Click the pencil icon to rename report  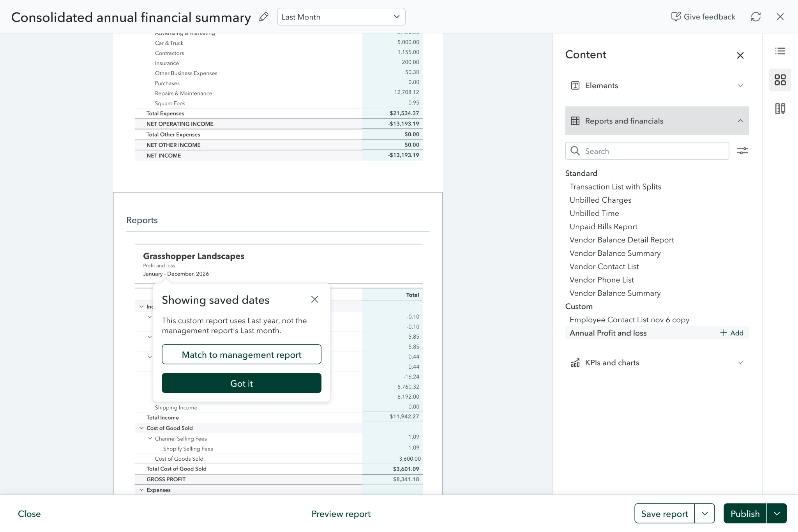[x=264, y=17]
